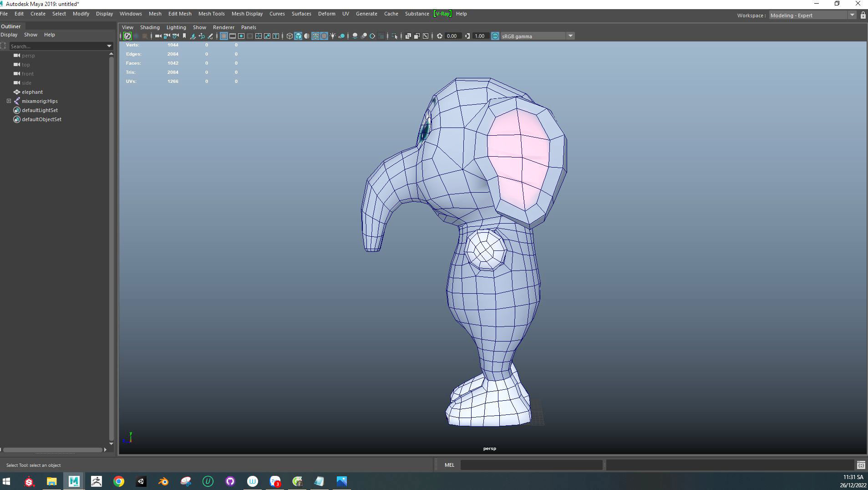Toggle the viewport Grid display
The image size is (868, 490).
coord(223,36)
